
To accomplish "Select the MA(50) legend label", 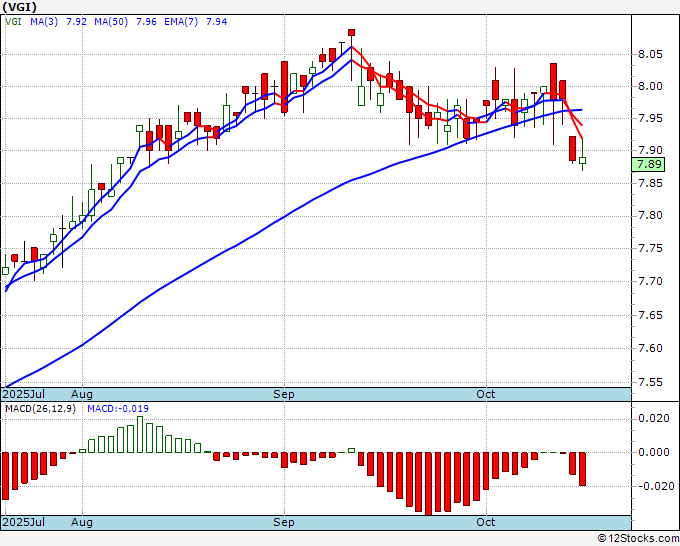I will click(111, 22).
